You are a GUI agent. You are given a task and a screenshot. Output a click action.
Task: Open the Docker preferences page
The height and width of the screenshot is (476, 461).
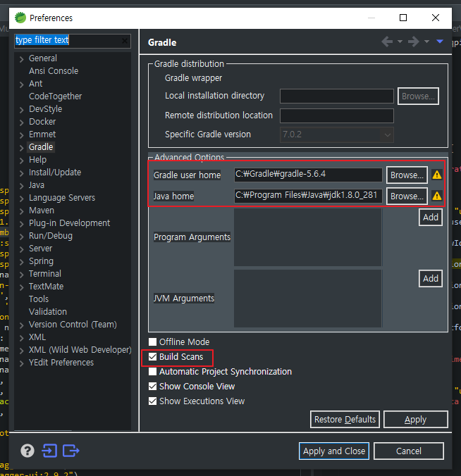coord(42,122)
